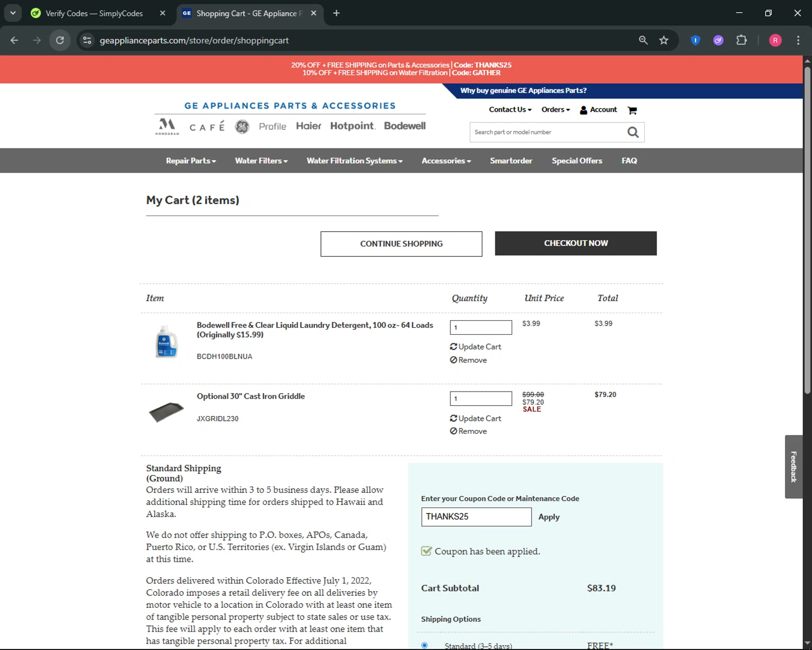View site information icon in address bar

[x=87, y=40]
